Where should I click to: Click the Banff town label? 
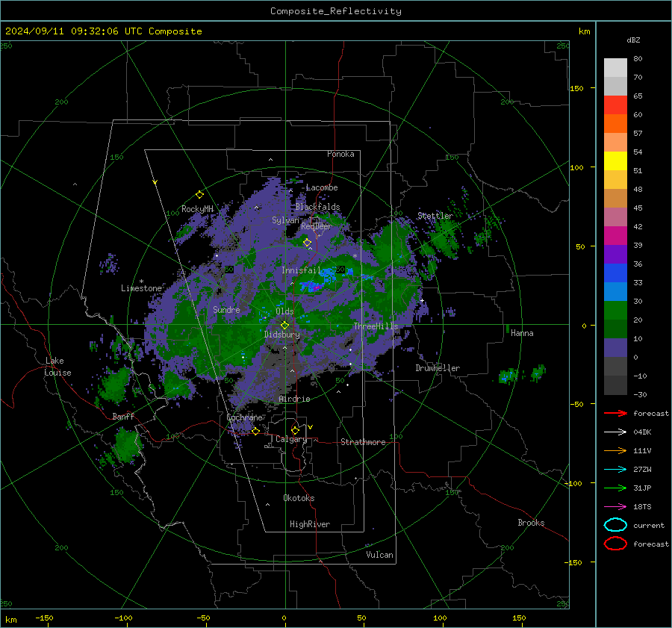(123, 417)
